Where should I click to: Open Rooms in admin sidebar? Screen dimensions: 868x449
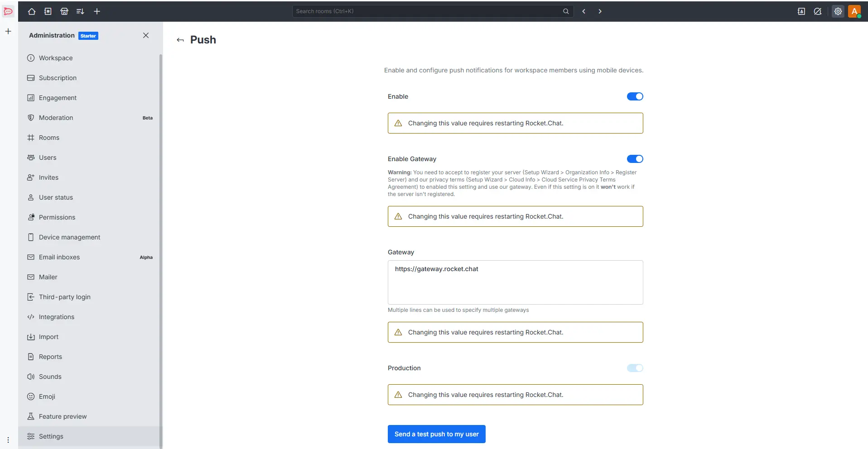tap(90, 138)
